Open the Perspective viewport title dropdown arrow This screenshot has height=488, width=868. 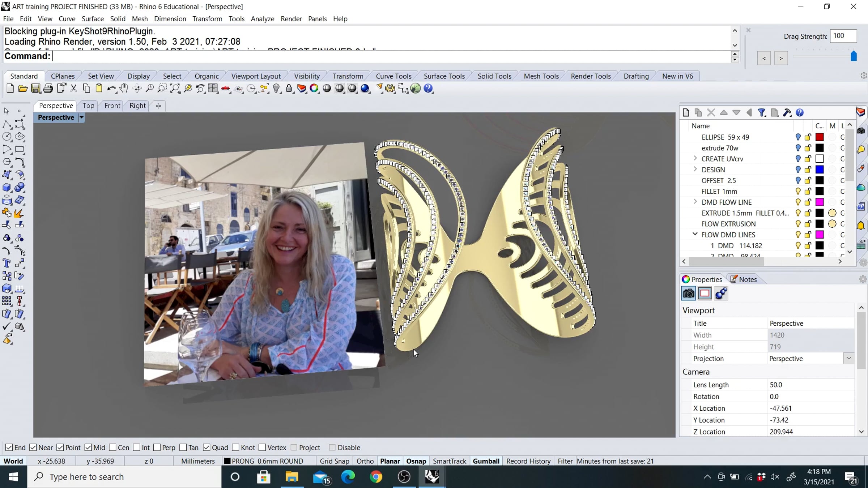81,117
